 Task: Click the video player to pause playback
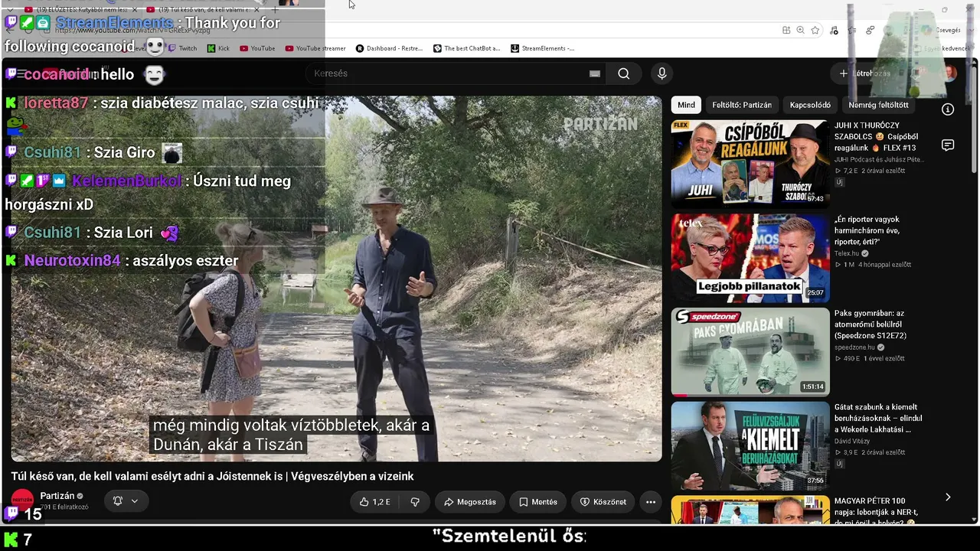[336, 279]
